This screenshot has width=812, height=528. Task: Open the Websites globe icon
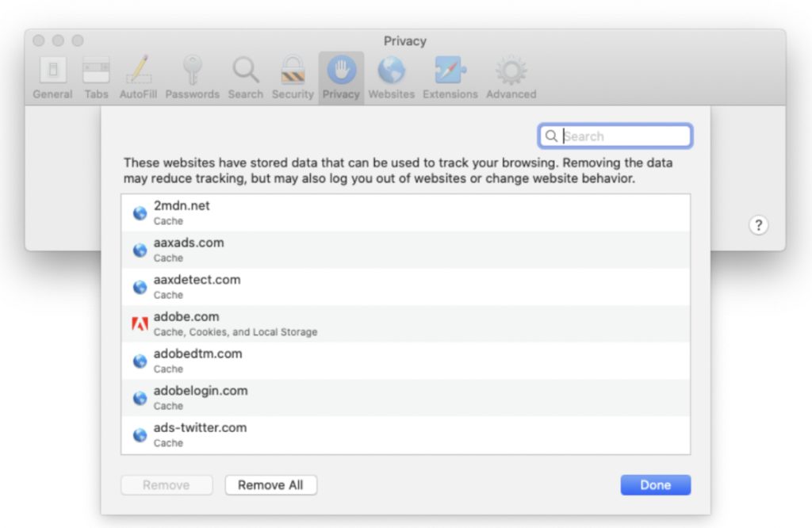click(x=392, y=70)
